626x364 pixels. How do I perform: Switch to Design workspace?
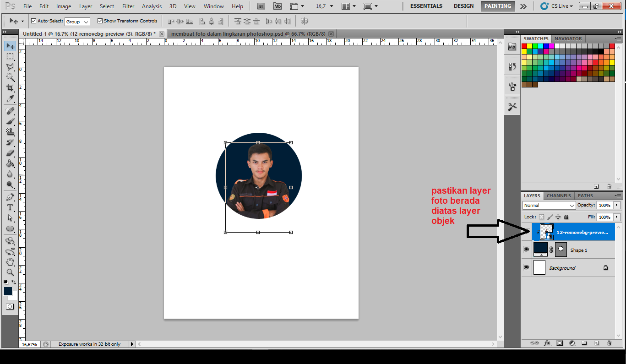463,6
